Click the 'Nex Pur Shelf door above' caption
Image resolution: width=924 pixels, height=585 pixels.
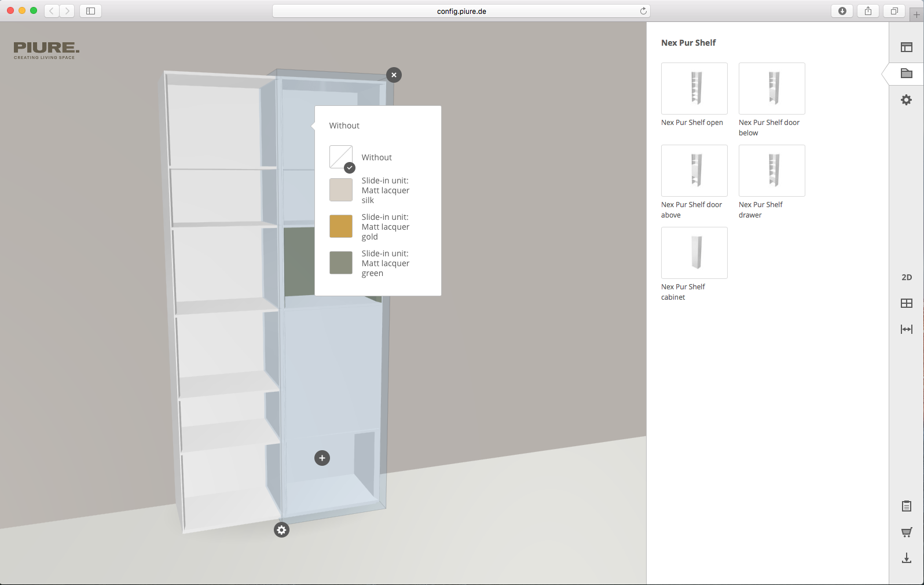691,209
